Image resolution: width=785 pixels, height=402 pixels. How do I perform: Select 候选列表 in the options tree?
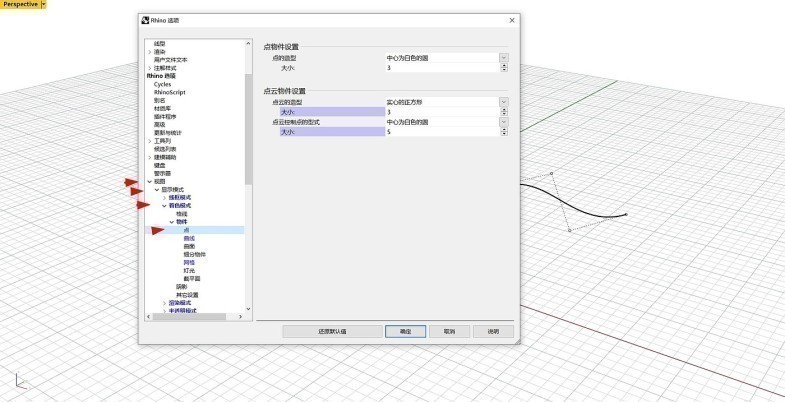coord(165,149)
